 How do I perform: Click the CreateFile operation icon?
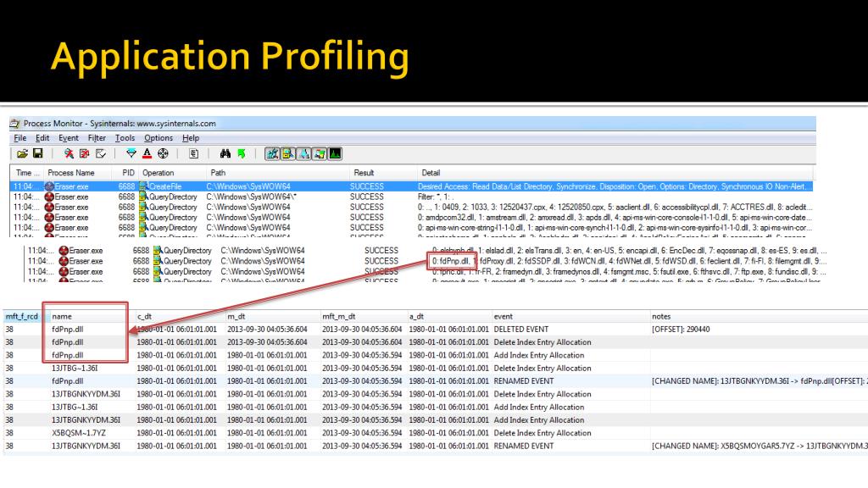[143, 186]
